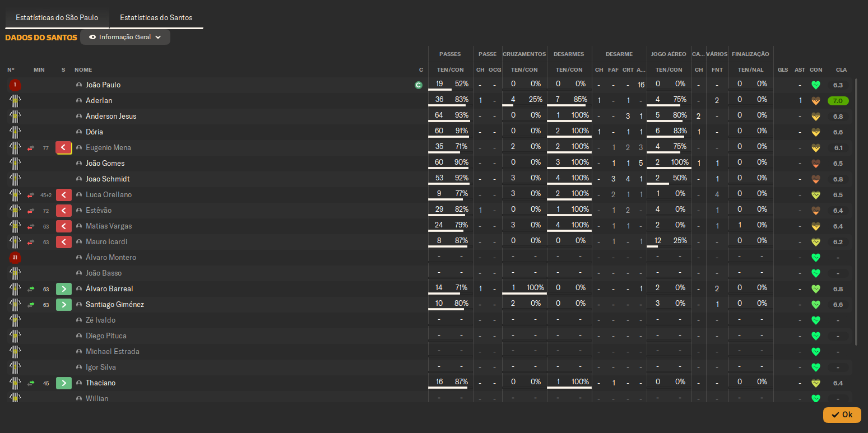This screenshot has width=868, height=433.
Task: Open Mauro Icardi's player profile
Action: pos(106,242)
